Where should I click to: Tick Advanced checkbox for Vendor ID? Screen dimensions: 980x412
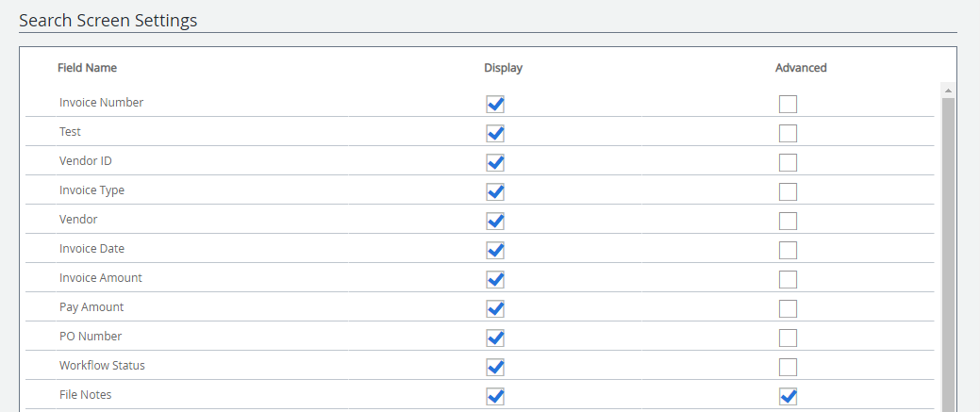click(x=788, y=162)
